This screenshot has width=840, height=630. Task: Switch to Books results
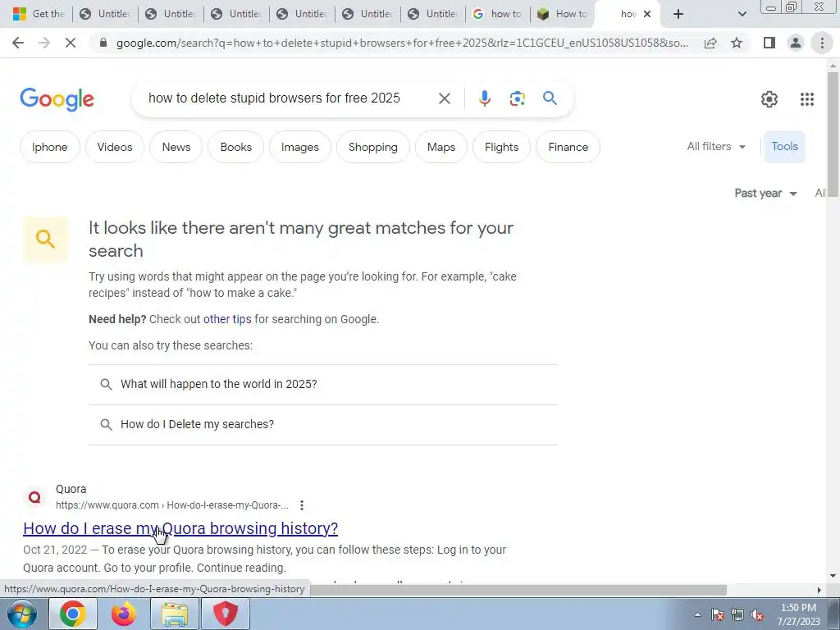coord(235,147)
